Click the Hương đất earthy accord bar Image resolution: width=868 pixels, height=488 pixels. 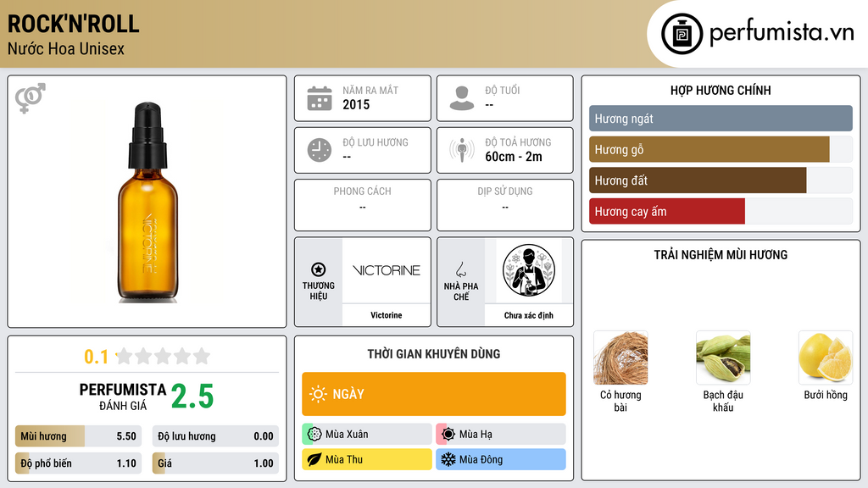tap(721, 180)
